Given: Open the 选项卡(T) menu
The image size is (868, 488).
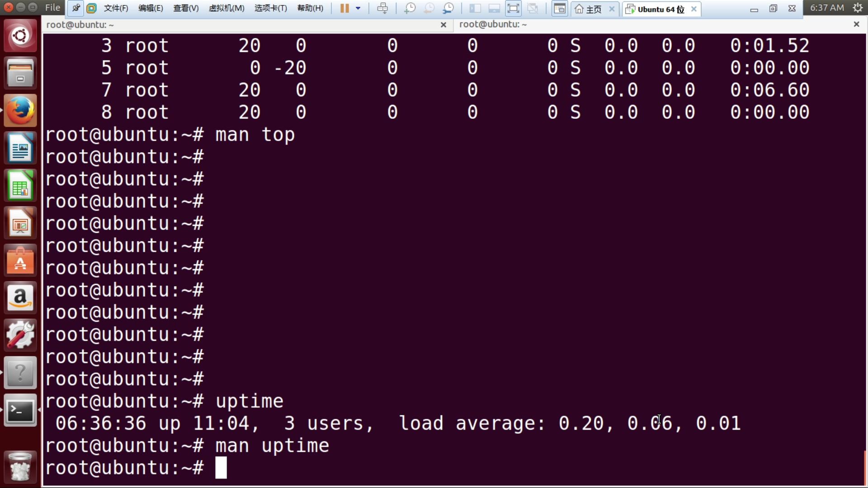Looking at the screenshot, I should coord(270,8).
